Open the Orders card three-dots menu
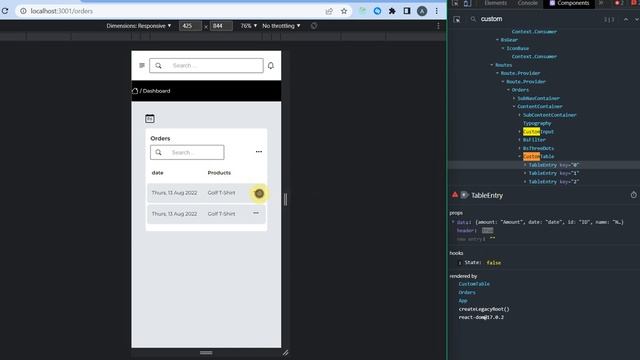 (x=259, y=151)
